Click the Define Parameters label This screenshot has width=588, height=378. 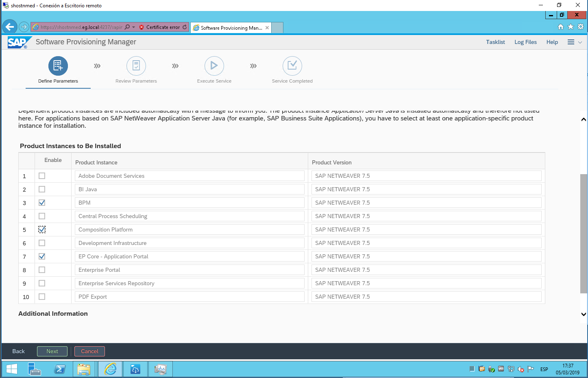tap(58, 81)
